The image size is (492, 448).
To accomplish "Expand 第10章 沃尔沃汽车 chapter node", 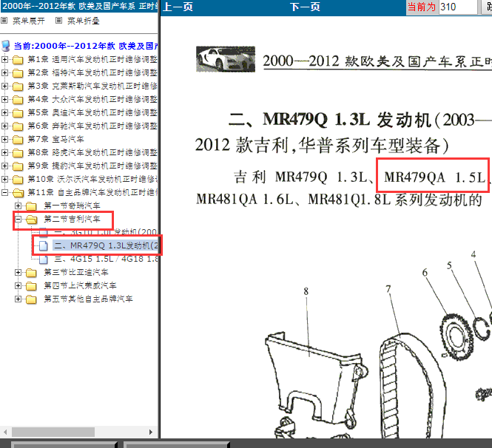I will pos(4,179).
